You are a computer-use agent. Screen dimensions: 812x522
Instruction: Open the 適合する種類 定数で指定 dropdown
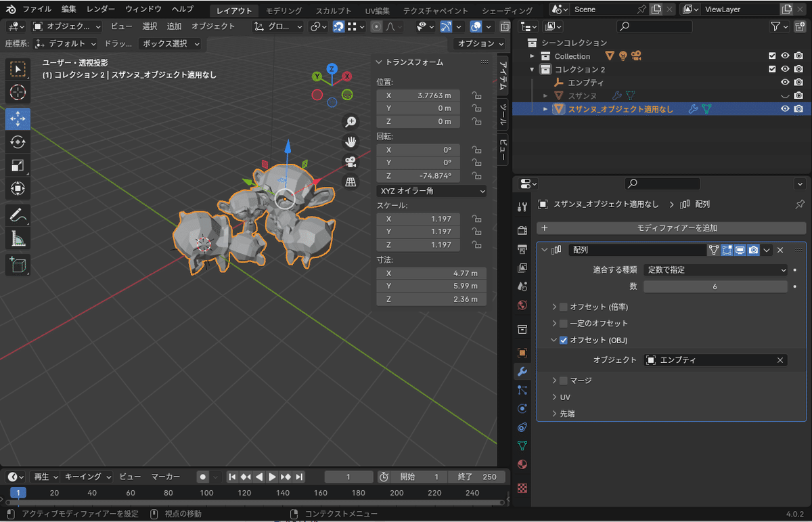[715, 269]
